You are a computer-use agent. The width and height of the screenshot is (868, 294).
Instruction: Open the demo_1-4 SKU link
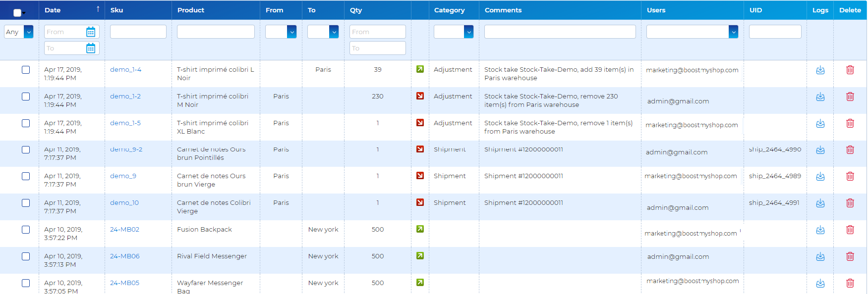tap(126, 69)
